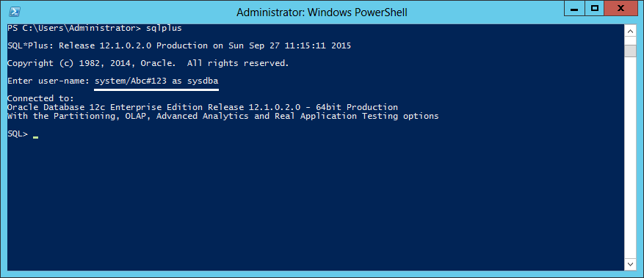Viewport: 644px width, 278px height.
Task: Click the "Administrator: Windows PowerShell" title text
Action: (x=322, y=12)
